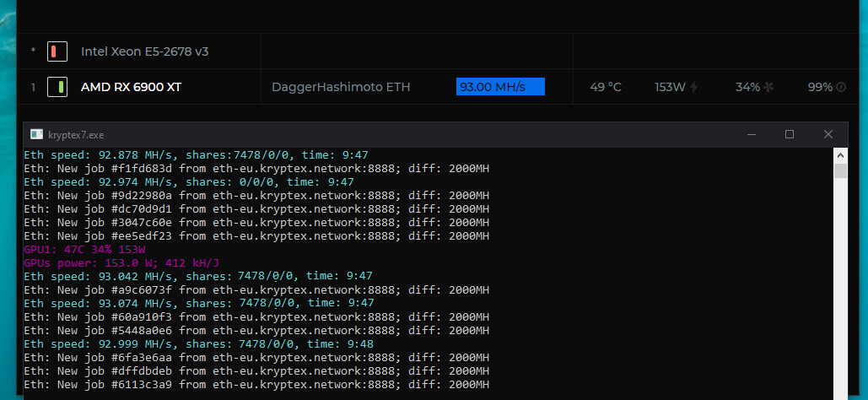Screen dimensions: 868x400
Task: Click the fan icon next to 34%
Action: pos(768,87)
